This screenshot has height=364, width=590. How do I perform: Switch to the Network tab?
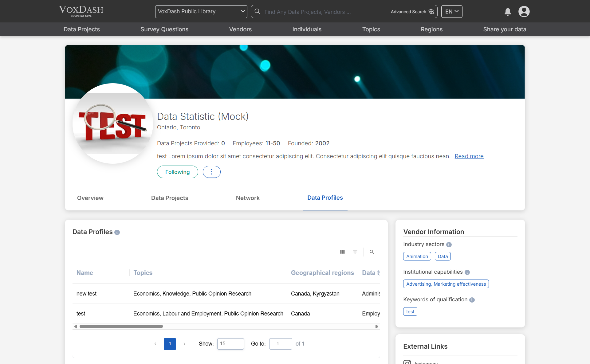click(x=248, y=198)
